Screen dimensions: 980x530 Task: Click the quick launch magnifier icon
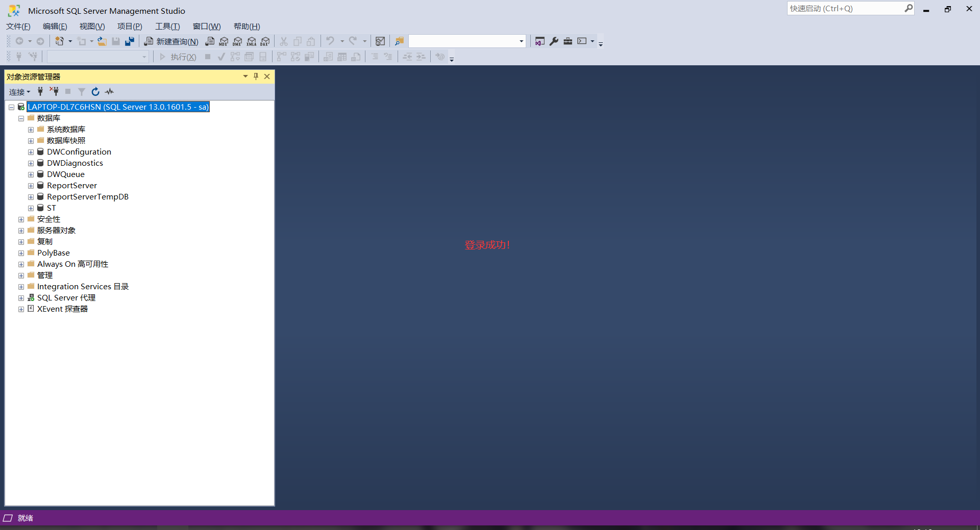908,8
